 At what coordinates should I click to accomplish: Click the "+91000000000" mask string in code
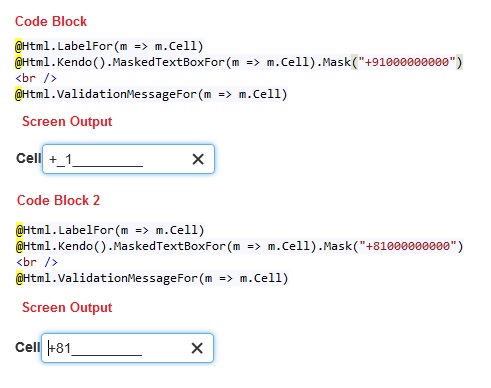coord(407,62)
